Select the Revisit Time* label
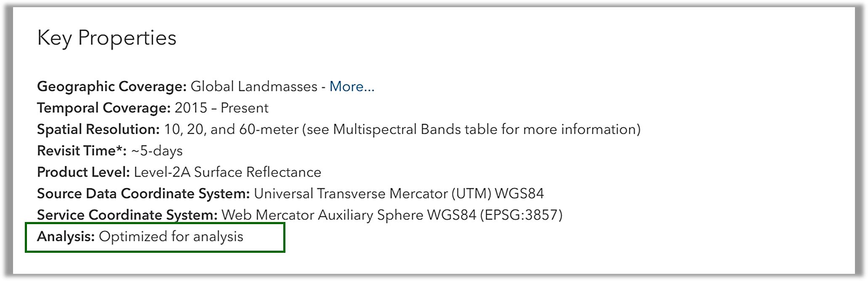The width and height of the screenshot is (868, 281). click(82, 151)
